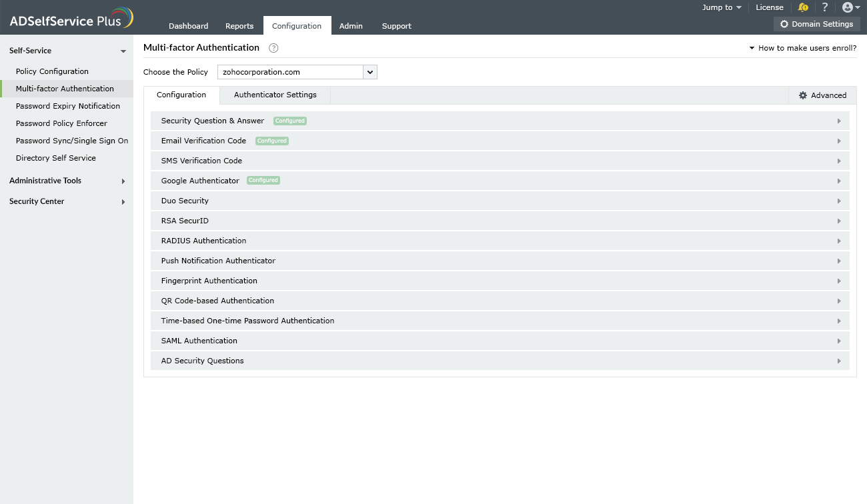This screenshot has width=867, height=504.
Task: Click Configured badge on Security Question & Answer
Action: coord(290,121)
